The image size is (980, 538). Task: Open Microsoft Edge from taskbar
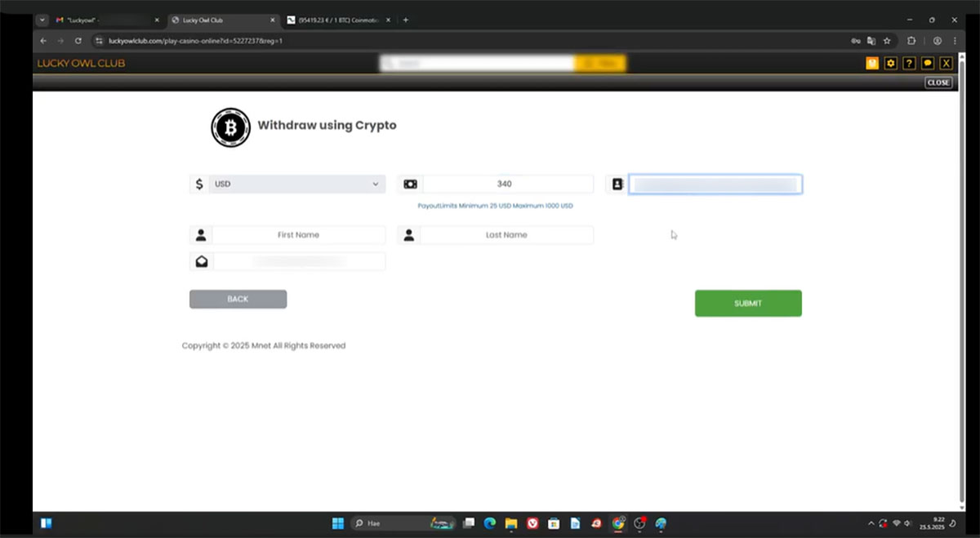[x=490, y=523]
